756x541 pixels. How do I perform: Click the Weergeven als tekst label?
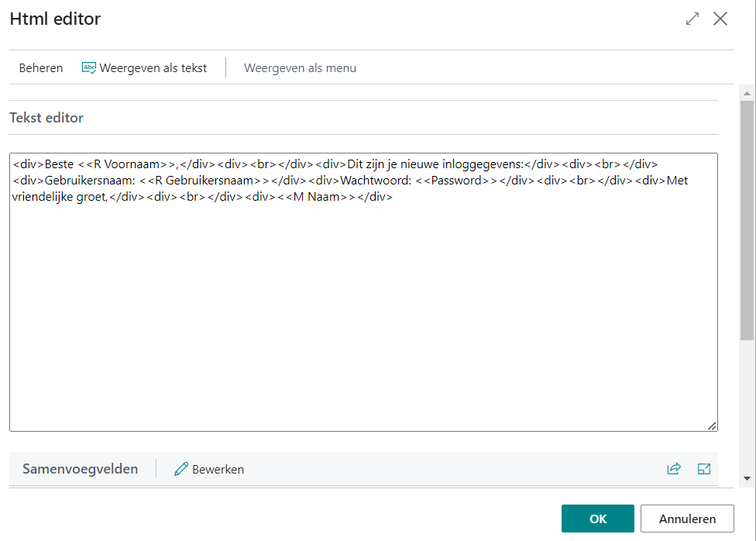[153, 68]
